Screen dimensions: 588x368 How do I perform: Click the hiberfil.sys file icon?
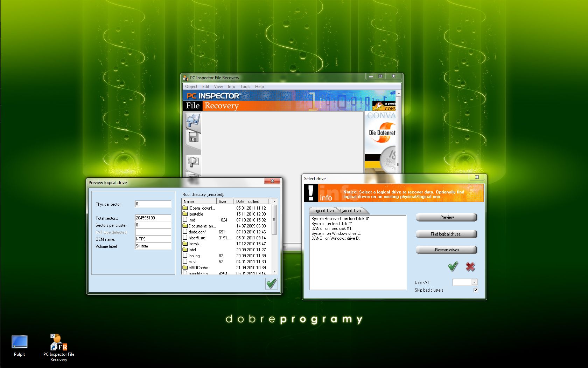click(185, 238)
